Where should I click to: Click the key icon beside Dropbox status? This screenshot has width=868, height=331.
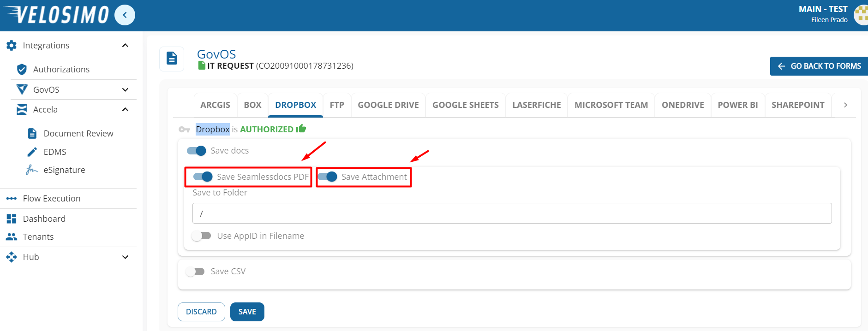(x=185, y=130)
